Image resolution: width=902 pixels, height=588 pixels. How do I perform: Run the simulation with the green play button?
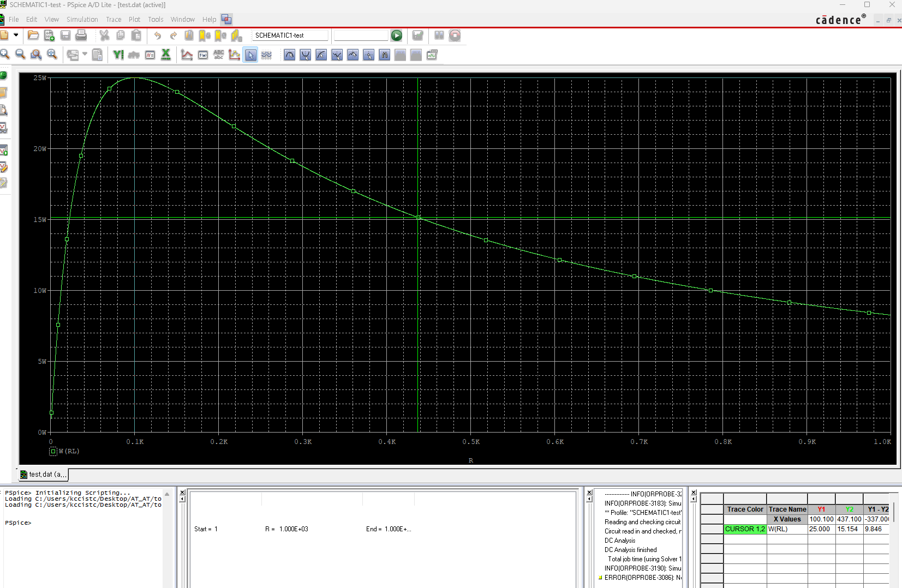tap(397, 35)
